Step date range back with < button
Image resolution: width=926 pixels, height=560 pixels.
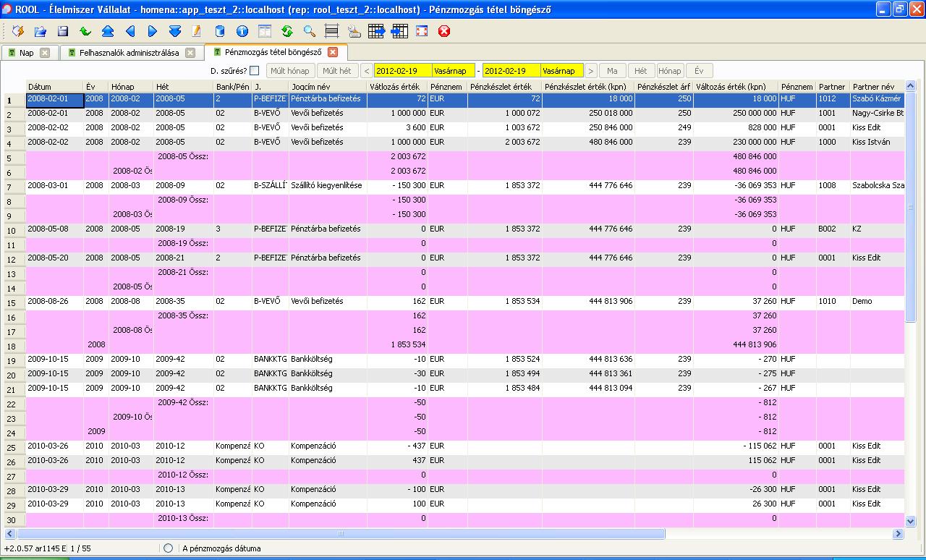tap(367, 71)
